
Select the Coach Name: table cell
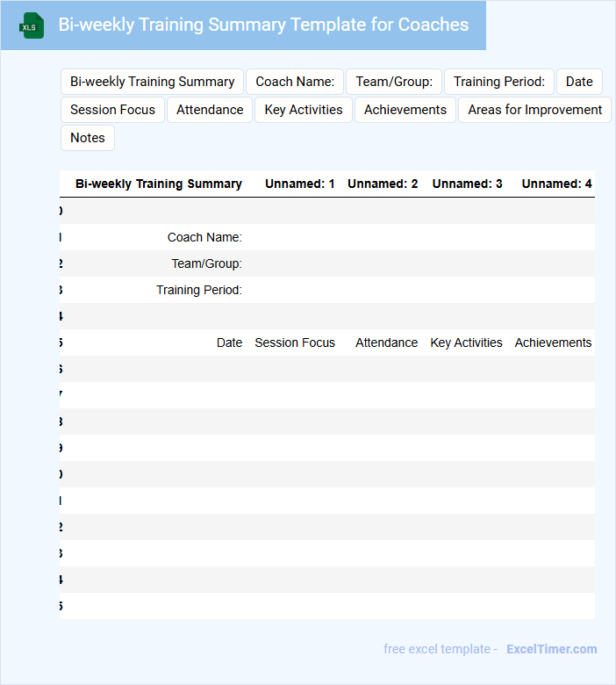[204, 237]
